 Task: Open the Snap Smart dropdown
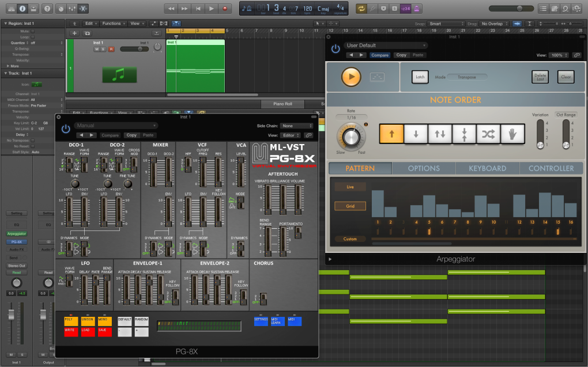tap(446, 24)
